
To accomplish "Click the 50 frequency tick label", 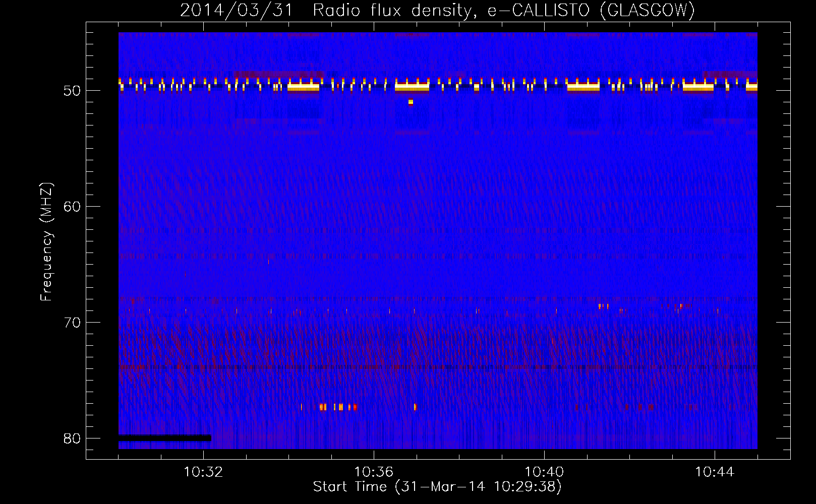I will 72,91.
